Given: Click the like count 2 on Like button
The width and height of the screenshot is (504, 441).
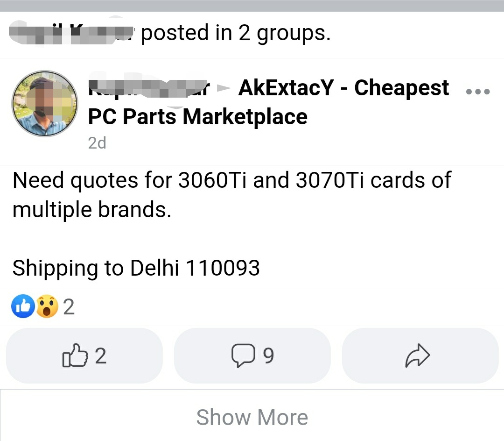Looking at the screenshot, I should tap(101, 356).
